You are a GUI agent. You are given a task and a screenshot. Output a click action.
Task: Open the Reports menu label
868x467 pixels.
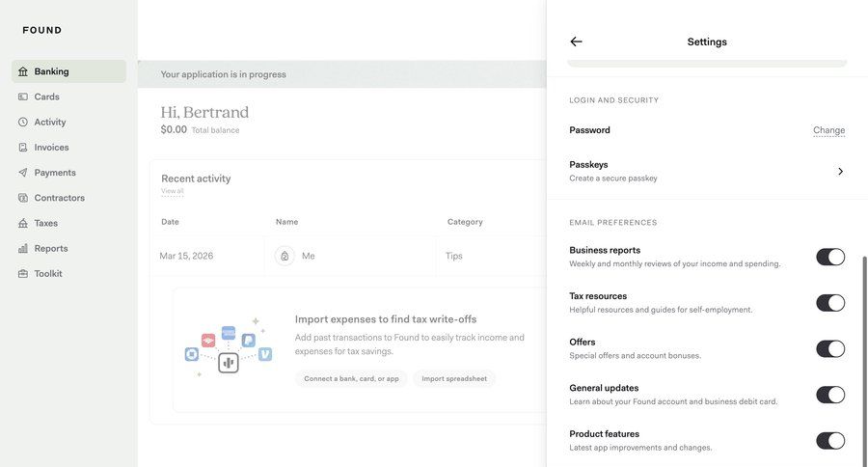pyautogui.click(x=51, y=248)
